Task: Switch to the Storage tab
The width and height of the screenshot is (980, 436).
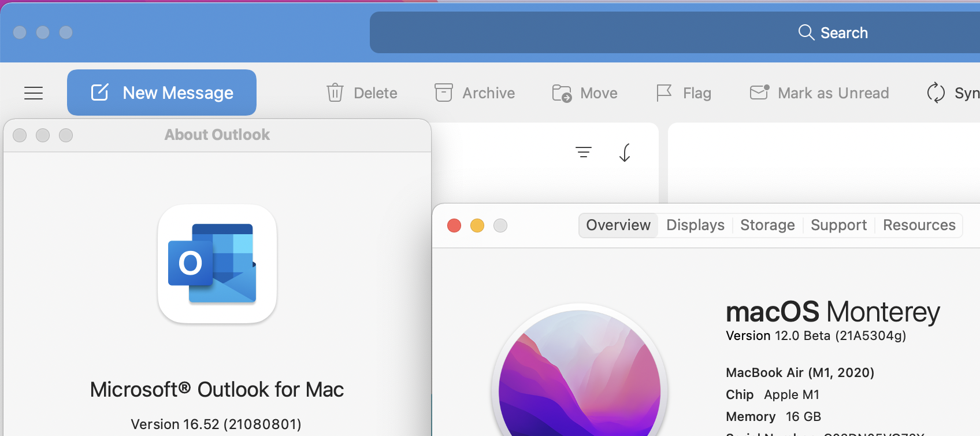Action: [767, 225]
